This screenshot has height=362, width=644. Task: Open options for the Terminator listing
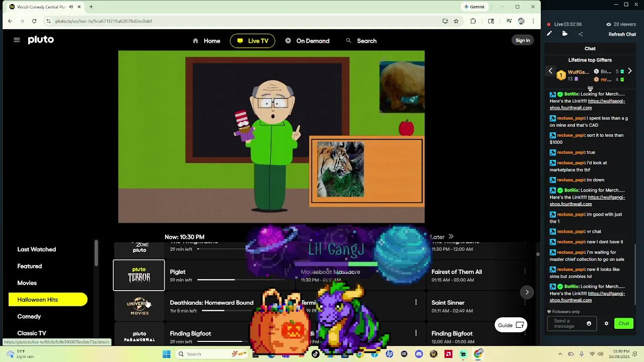(416, 302)
